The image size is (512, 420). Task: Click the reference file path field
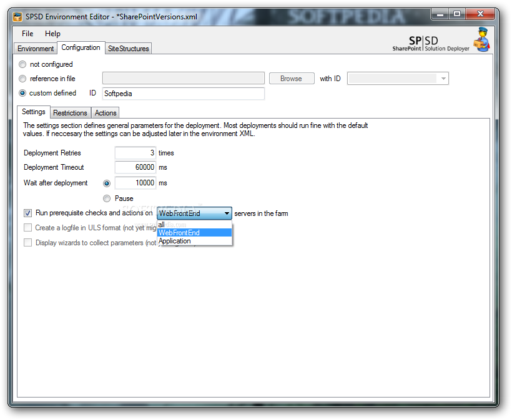(183, 79)
